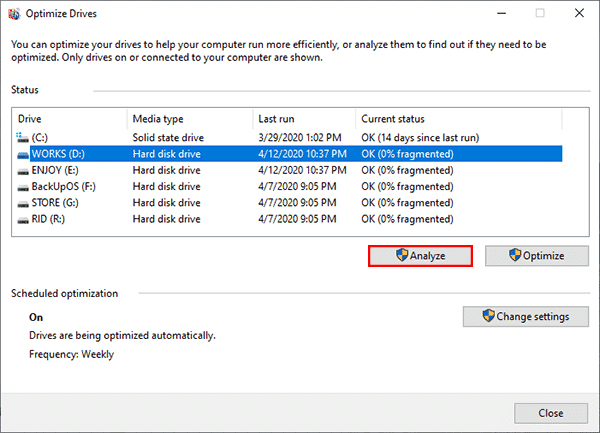
Task: Select the STORE (G:) row's last run date
Action: (x=297, y=203)
